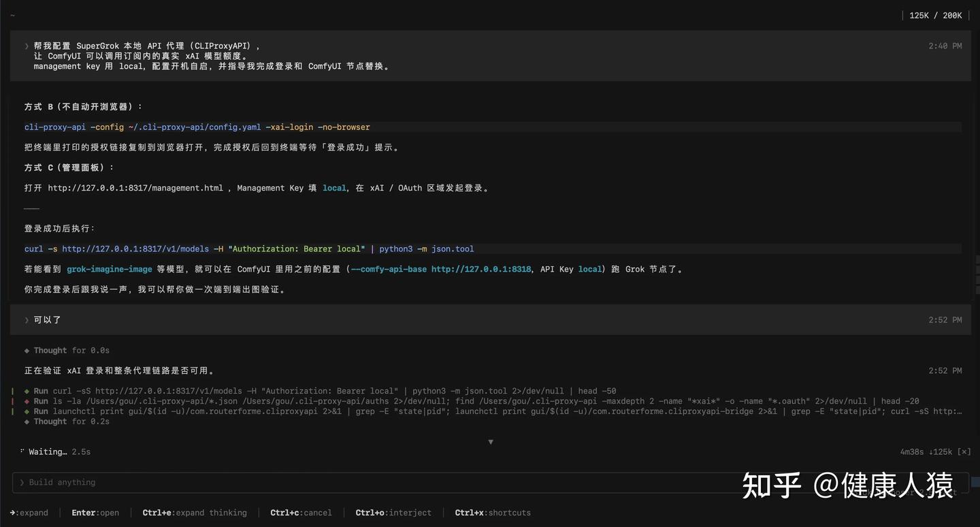The height and width of the screenshot is (527, 980).
Task: Select the '可以了' user message block
Action: coord(490,320)
